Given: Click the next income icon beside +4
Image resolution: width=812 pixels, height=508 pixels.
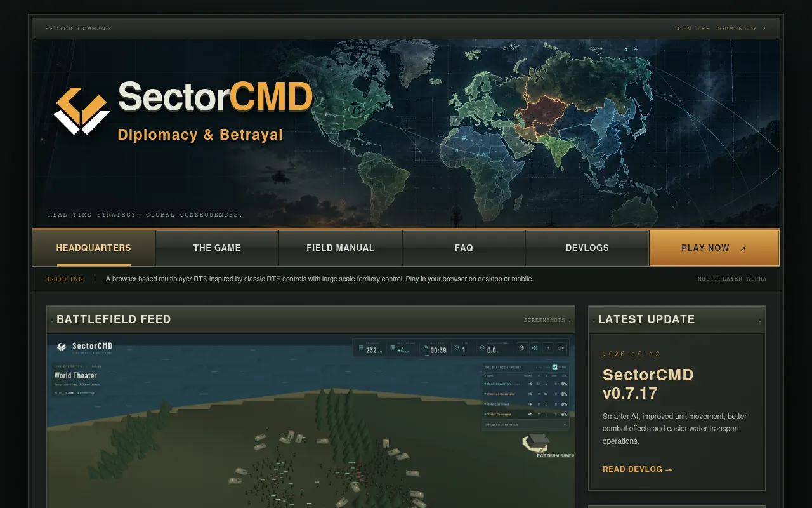Looking at the screenshot, I should point(393,348).
